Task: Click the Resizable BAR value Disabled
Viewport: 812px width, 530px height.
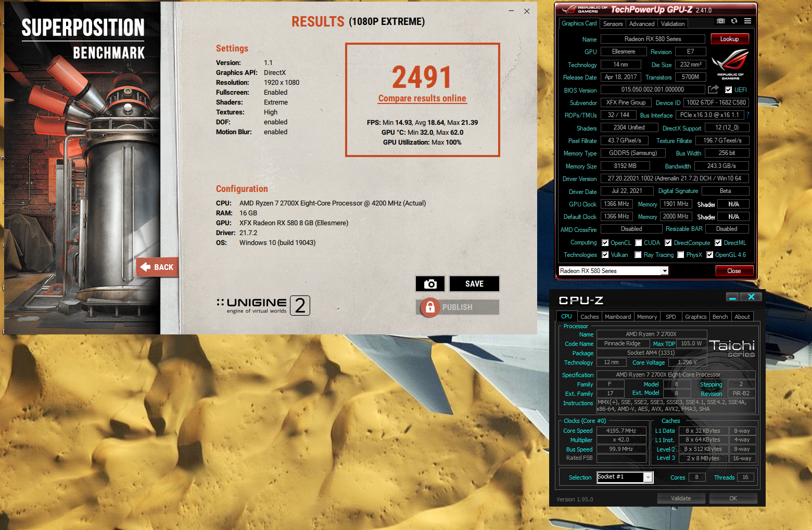Action: tap(727, 229)
